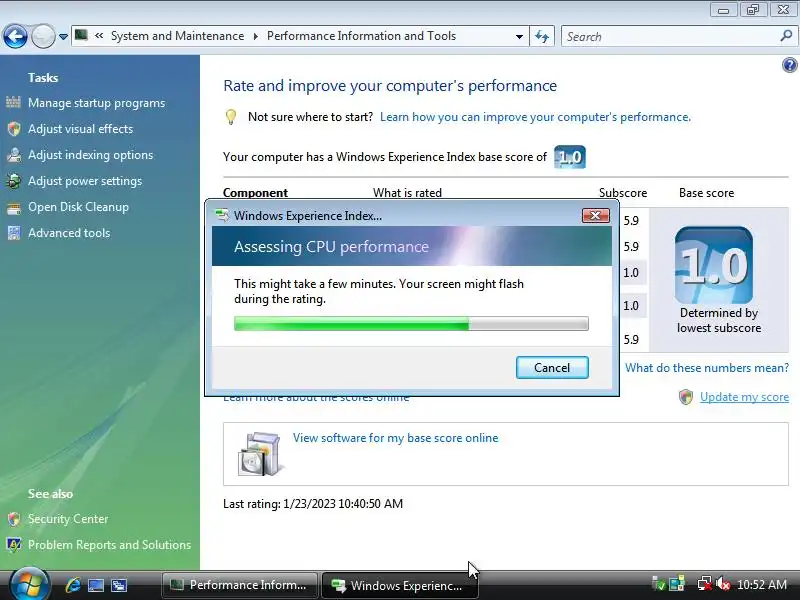Open Adjust power settings
Screen dimensions: 800x600
pos(85,181)
